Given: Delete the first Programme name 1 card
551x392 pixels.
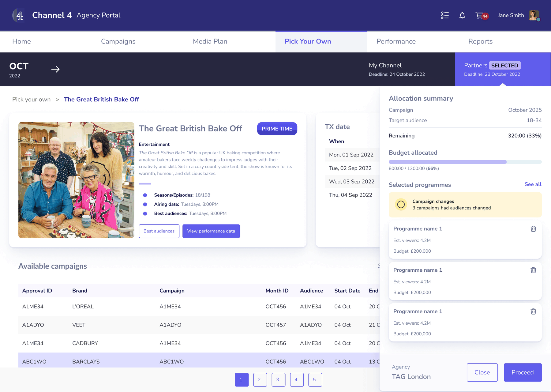Looking at the screenshot, I should point(533,229).
